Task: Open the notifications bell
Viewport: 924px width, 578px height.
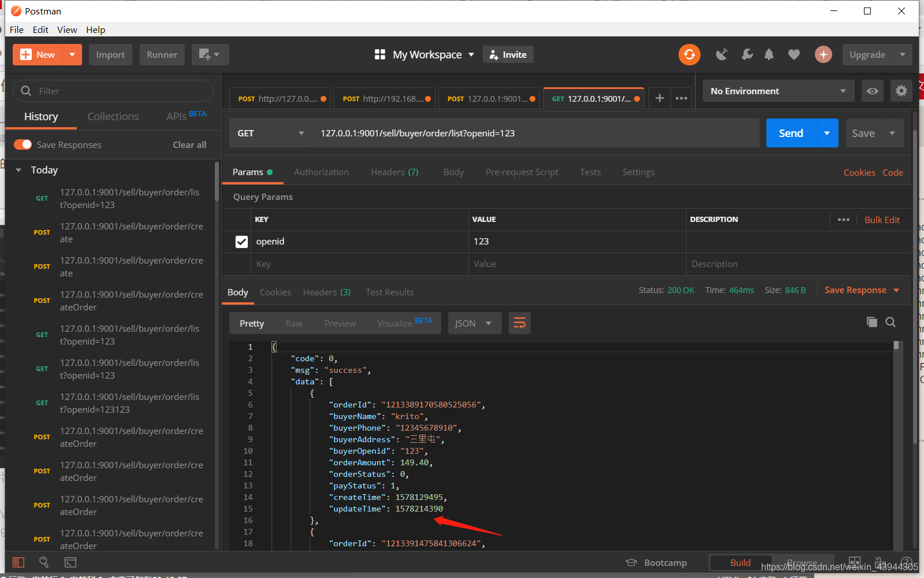Action: tap(769, 54)
